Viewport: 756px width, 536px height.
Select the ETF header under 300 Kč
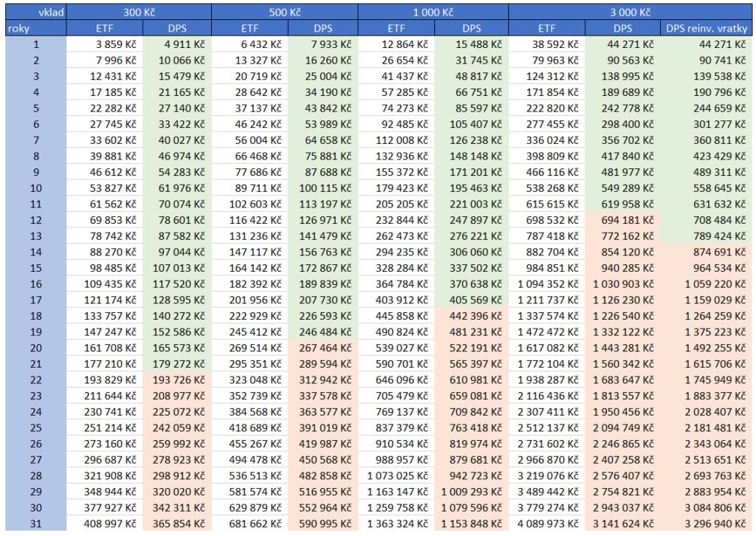pyautogui.click(x=103, y=28)
